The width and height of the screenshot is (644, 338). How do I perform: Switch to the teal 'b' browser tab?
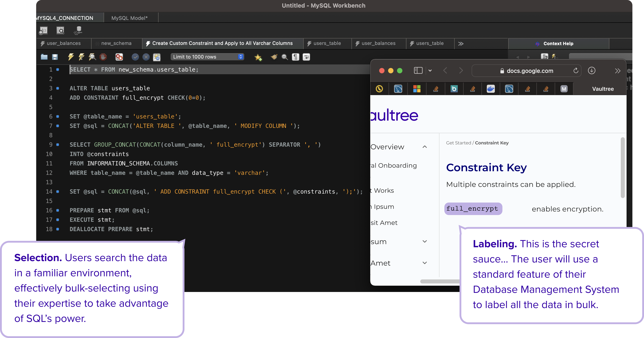pyautogui.click(x=454, y=89)
